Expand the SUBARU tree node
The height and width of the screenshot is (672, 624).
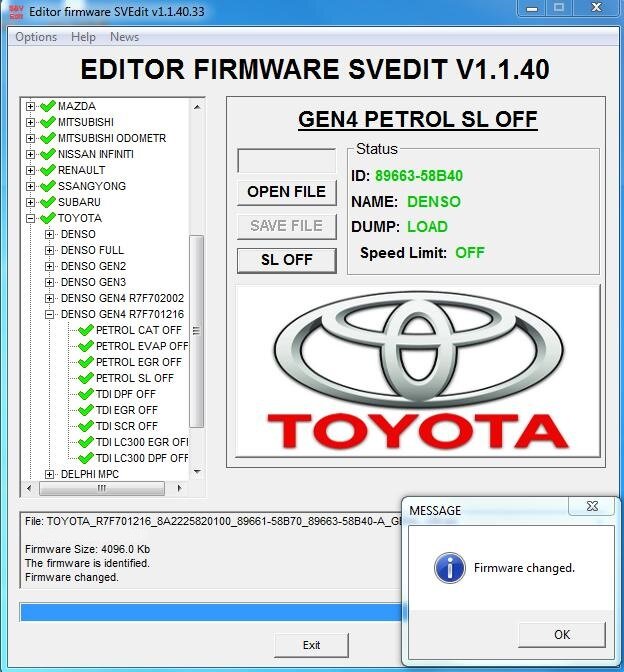point(30,202)
